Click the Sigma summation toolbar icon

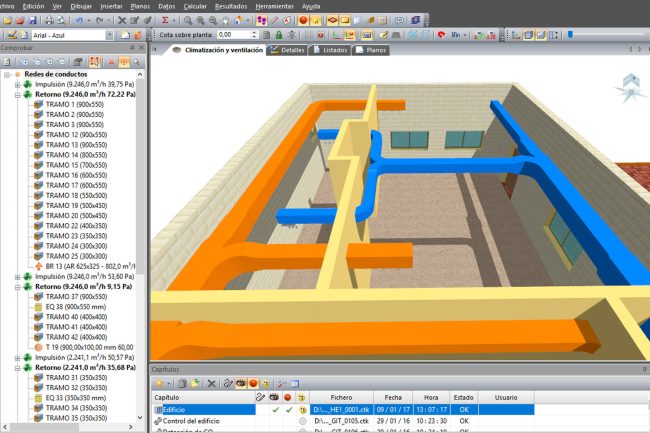tap(166, 20)
